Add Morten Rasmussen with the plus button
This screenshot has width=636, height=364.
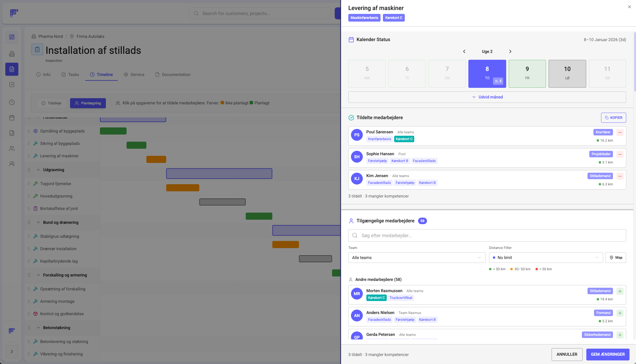(620, 291)
